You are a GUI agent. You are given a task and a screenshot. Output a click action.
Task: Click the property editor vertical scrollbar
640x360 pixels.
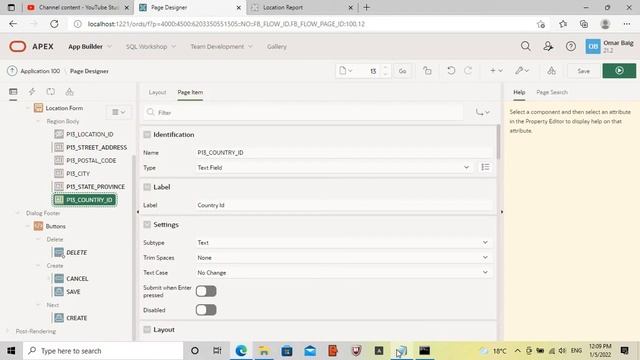coord(498,142)
